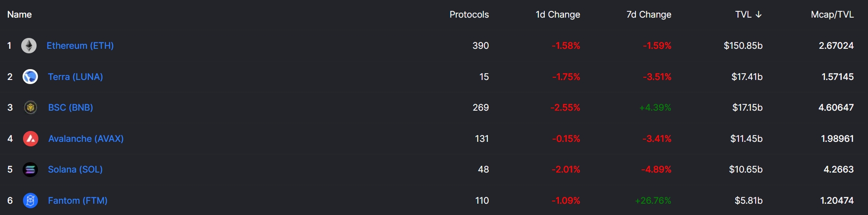Click the Fantom logo icon
Viewport: 868px width, 215px height.
30,201
